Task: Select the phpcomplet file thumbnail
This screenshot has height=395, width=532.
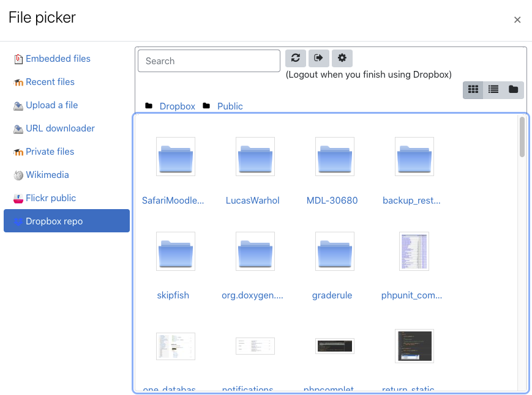Action: click(x=334, y=346)
